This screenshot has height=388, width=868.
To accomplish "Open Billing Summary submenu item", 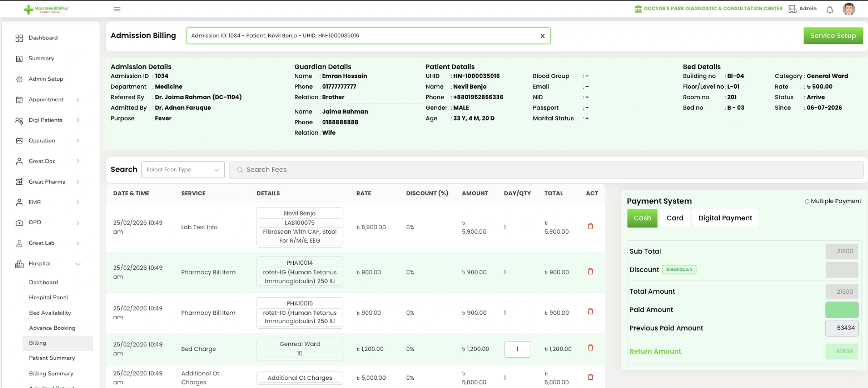I will [51, 374].
